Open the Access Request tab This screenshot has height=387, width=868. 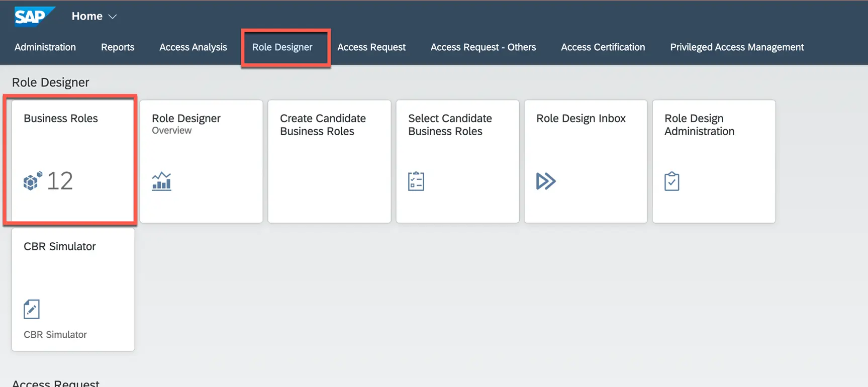click(x=371, y=47)
